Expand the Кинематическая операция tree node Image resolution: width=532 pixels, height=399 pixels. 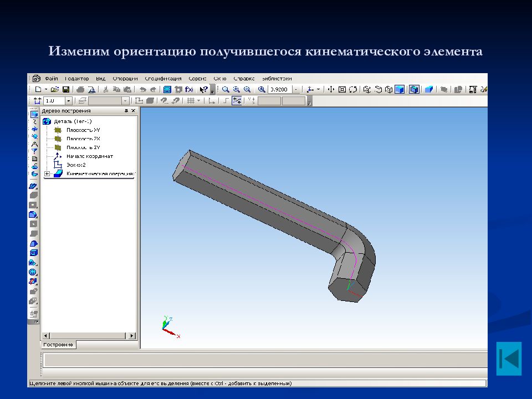click(x=47, y=173)
